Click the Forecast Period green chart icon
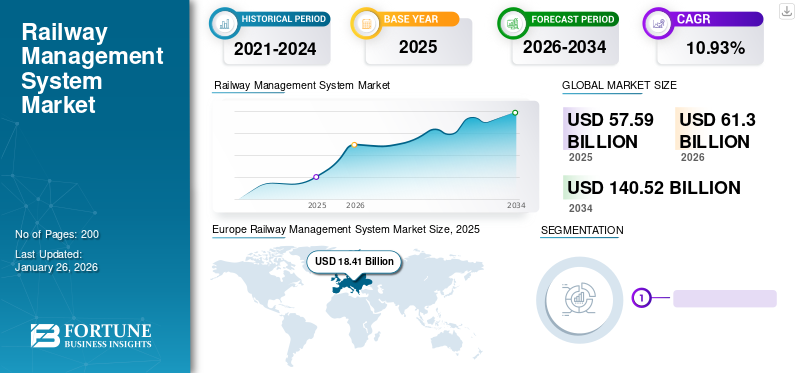Viewport: 800px width, 373px height. coord(512,23)
